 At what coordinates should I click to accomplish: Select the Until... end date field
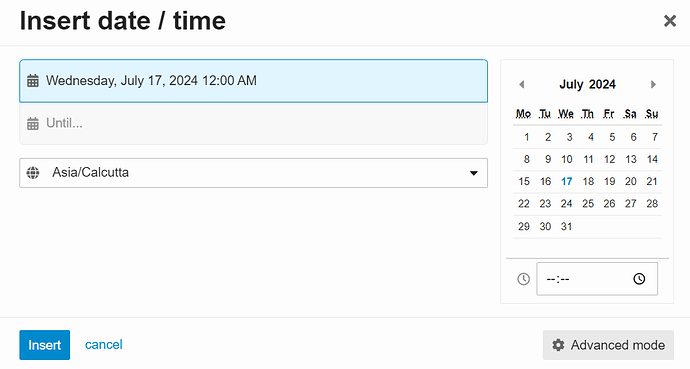[253, 124]
